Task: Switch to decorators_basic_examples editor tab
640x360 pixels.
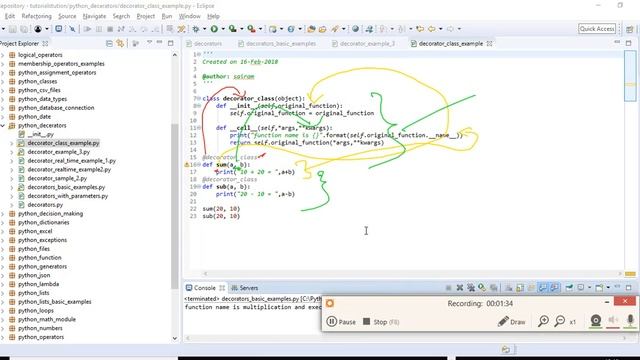Action: [277, 43]
